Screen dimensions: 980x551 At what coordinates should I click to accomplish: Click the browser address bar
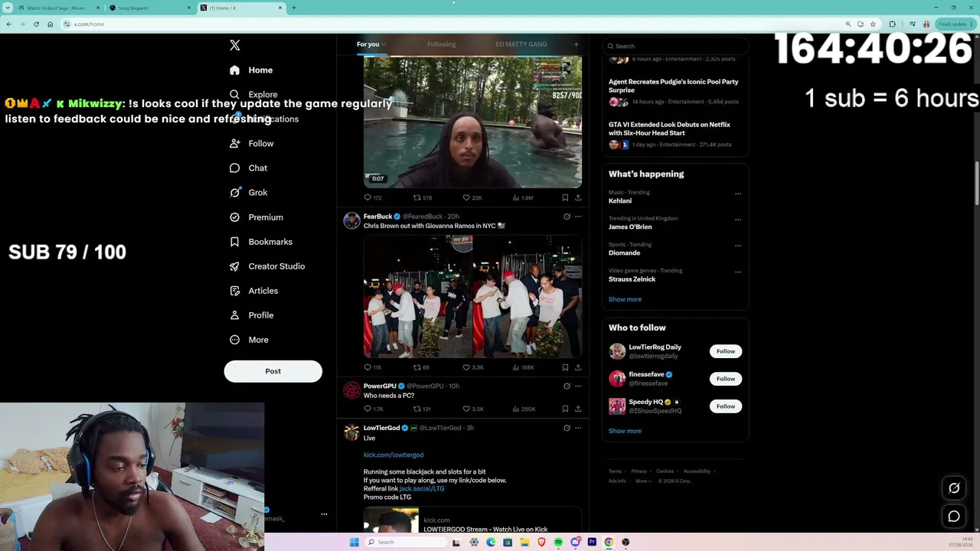point(452,24)
